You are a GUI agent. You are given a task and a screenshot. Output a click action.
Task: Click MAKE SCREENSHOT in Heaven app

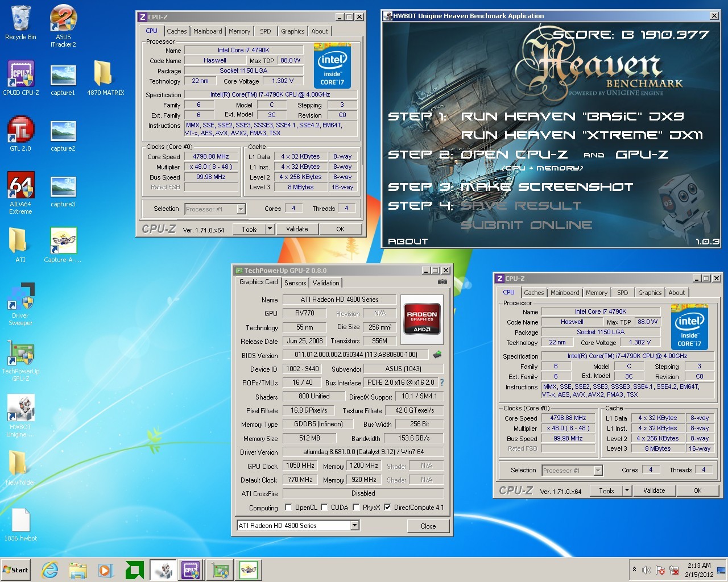(547, 187)
